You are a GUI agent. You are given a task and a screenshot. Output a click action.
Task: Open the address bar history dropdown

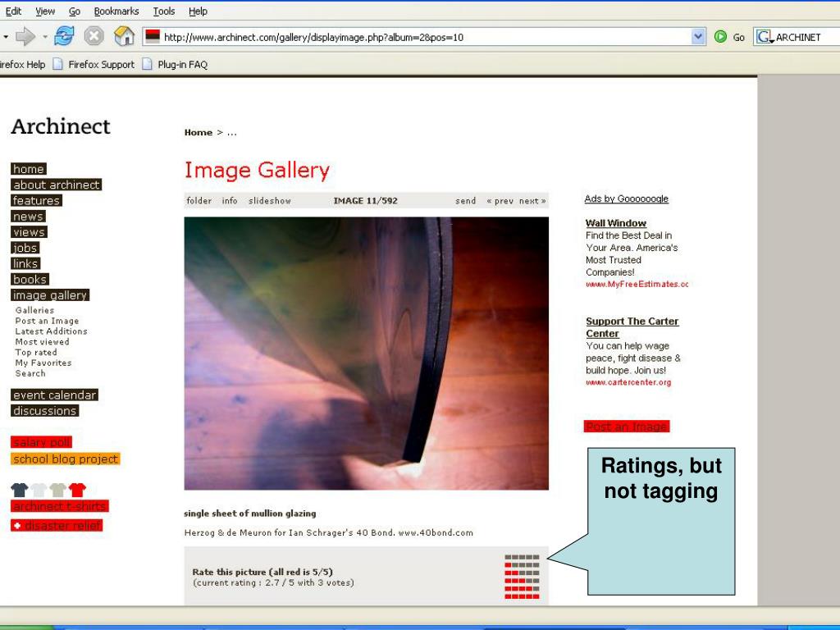point(698,37)
